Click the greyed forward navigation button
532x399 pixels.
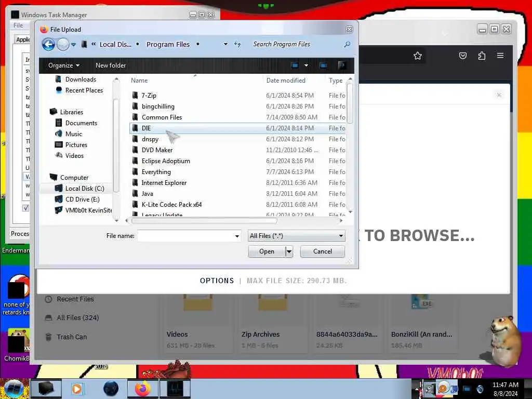(x=63, y=44)
